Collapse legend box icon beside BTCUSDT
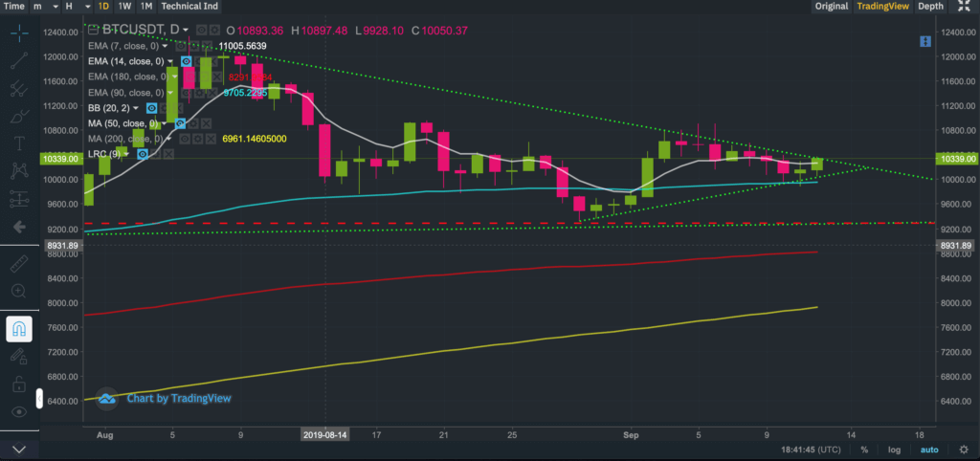 [x=93, y=30]
